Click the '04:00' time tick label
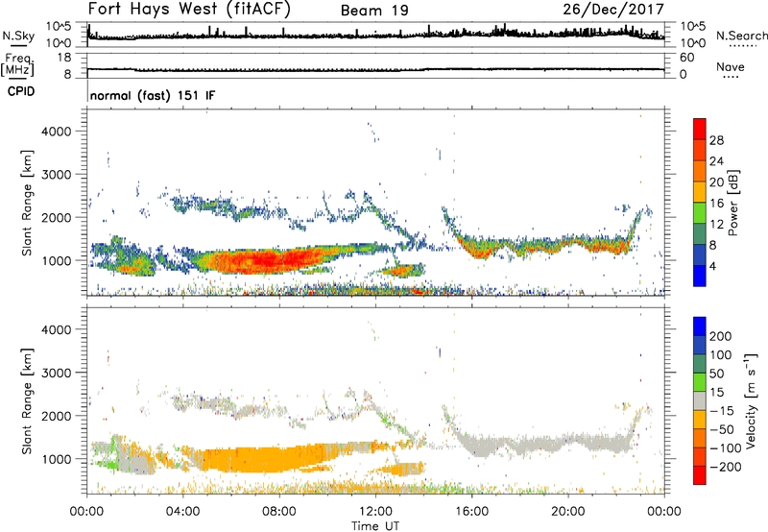 click(182, 512)
